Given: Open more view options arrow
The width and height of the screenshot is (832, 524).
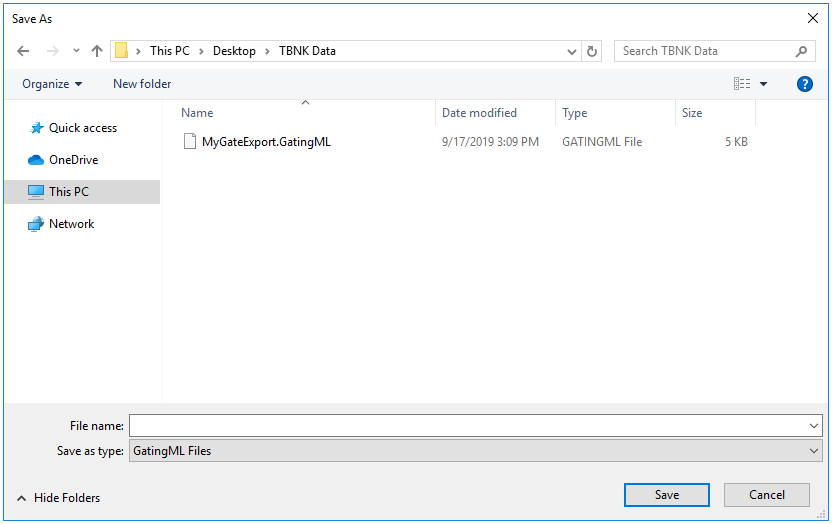Looking at the screenshot, I should 763,84.
